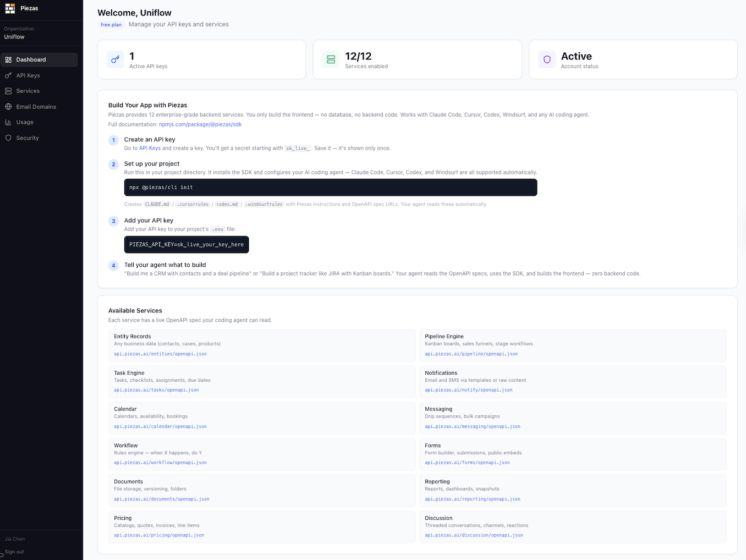Screen dimensions: 746x560
Task: Click the Usage bar chart icon
Action: [x=8, y=122]
